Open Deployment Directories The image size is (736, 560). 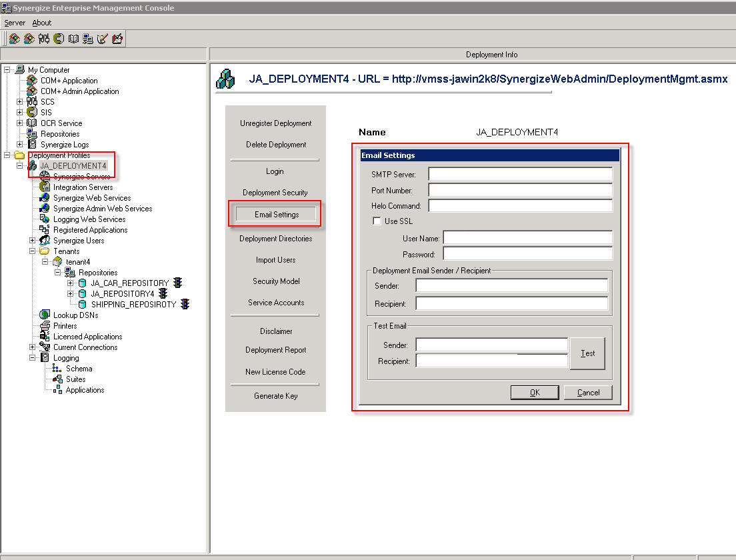tap(275, 239)
